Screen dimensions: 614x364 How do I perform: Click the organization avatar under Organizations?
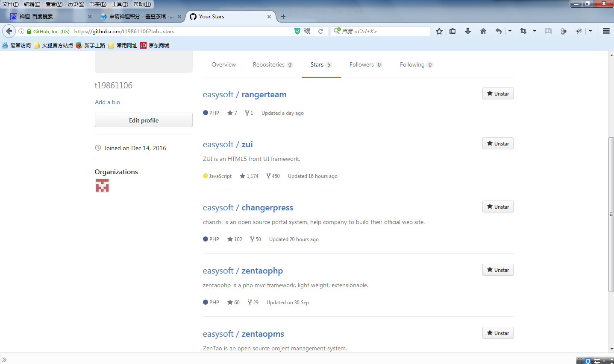coord(102,186)
